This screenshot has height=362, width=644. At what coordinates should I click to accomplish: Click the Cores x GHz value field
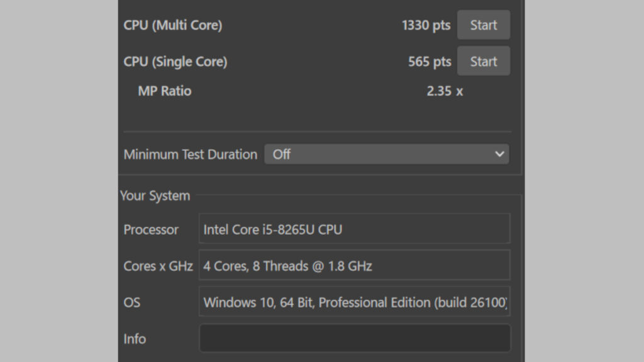[x=355, y=266]
